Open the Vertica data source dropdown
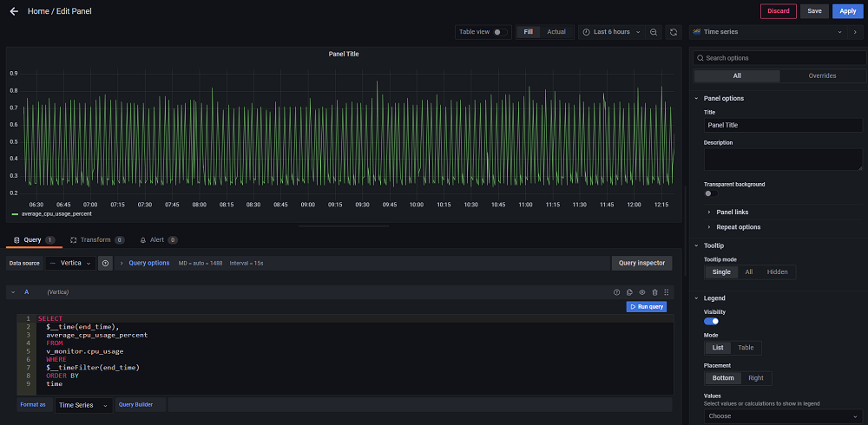This screenshot has height=425, width=868. pos(70,264)
